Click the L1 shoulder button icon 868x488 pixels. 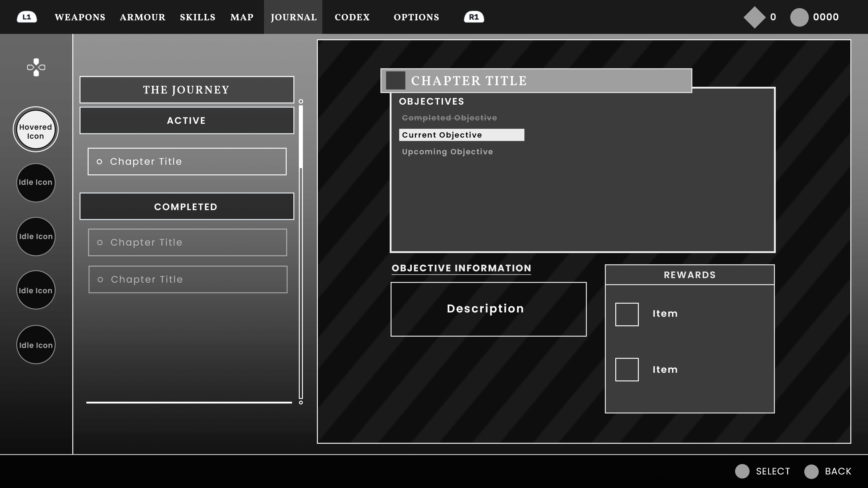27,17
